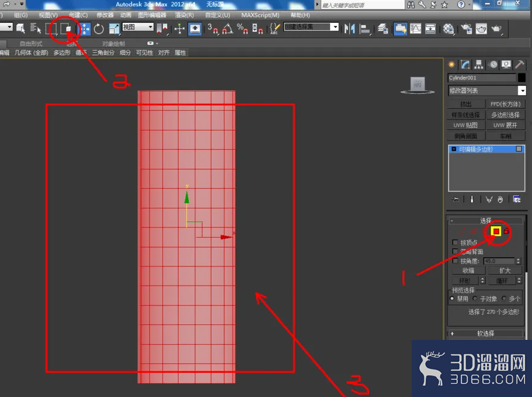Click Use Pivot Point Center icon
Image resolution: width=532 pixels, height=397 pixels.
pyautogui.click(x=162, y=29)
